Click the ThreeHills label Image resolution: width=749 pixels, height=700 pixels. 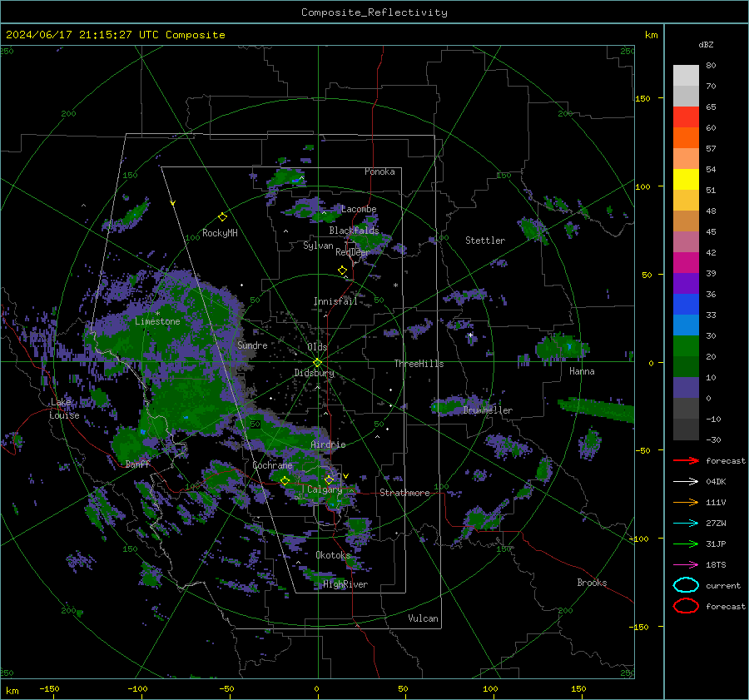pos(419,364)
